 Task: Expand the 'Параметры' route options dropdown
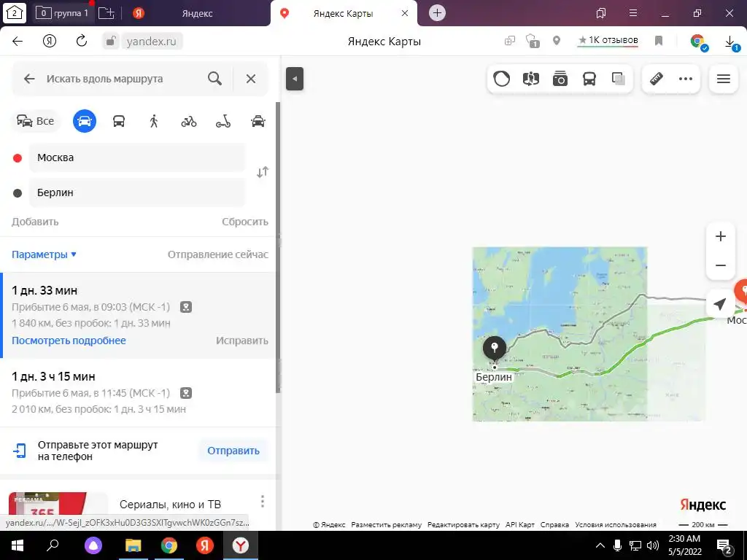(x=44, y=254)
